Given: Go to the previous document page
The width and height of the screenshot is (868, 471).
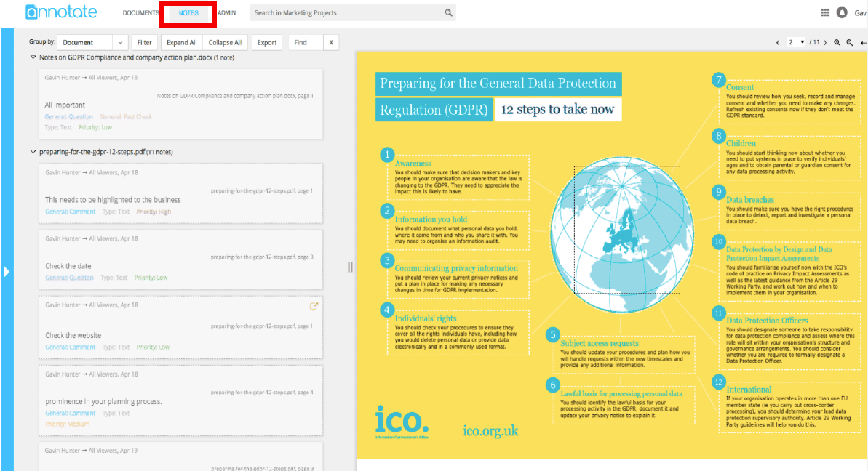Looking at the screenshot, I should tap(778, 43).
